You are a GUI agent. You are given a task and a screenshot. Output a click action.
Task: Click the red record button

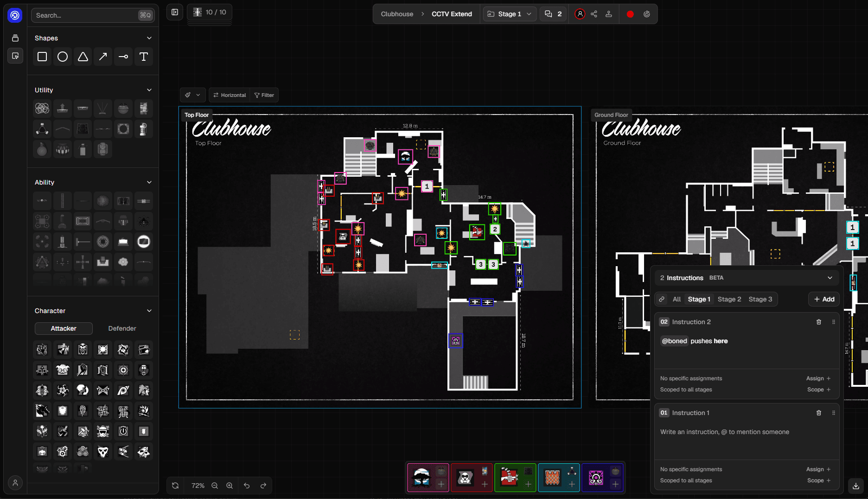coord(630,14)
